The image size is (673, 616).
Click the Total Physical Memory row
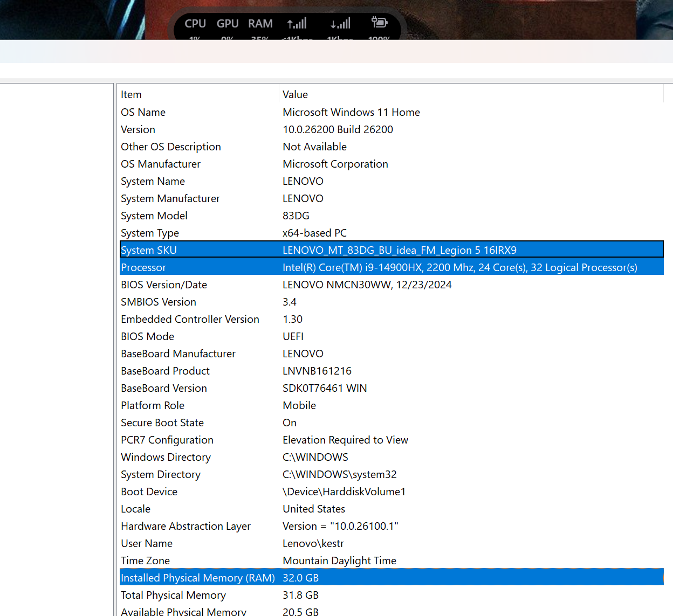point(392,595)
